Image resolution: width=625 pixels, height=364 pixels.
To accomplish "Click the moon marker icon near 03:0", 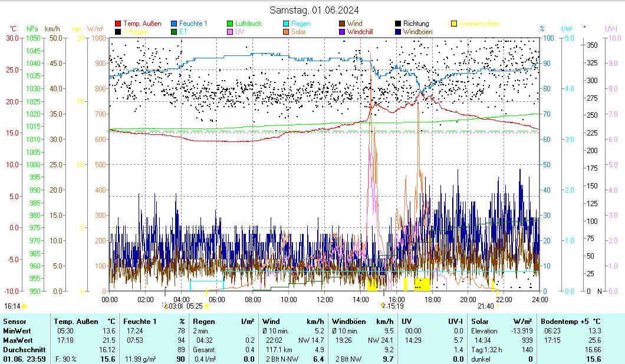I will (166, 306).
